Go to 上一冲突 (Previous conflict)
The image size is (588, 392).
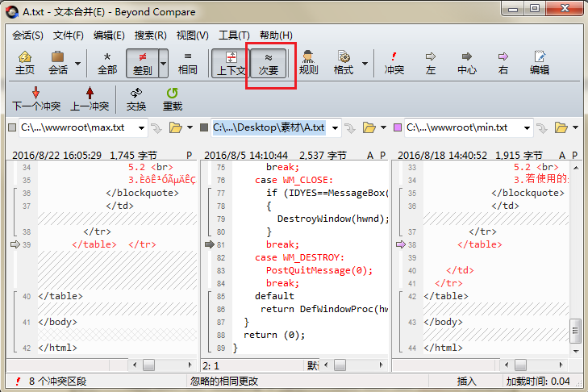(x=90, y=99)
